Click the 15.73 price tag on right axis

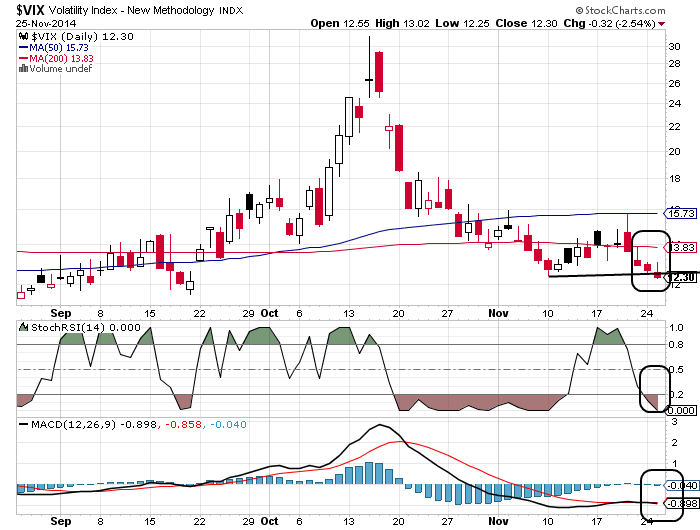tap(681, 213)
